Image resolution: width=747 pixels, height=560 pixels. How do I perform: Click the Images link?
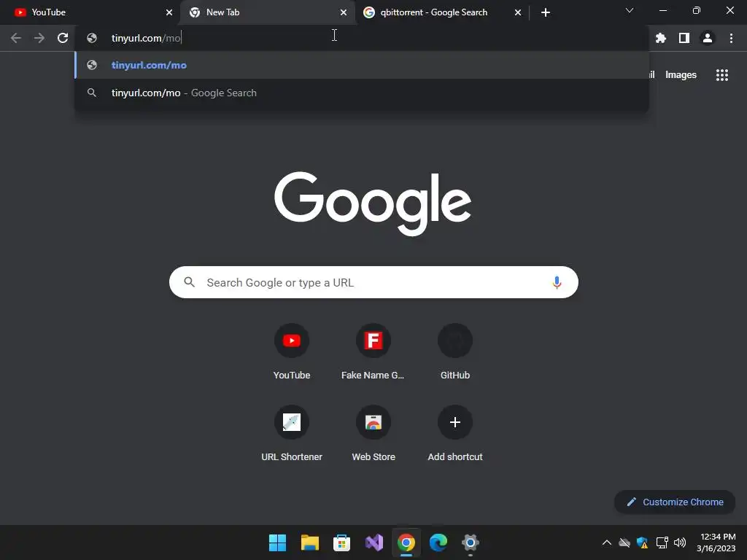coord(681,75)
